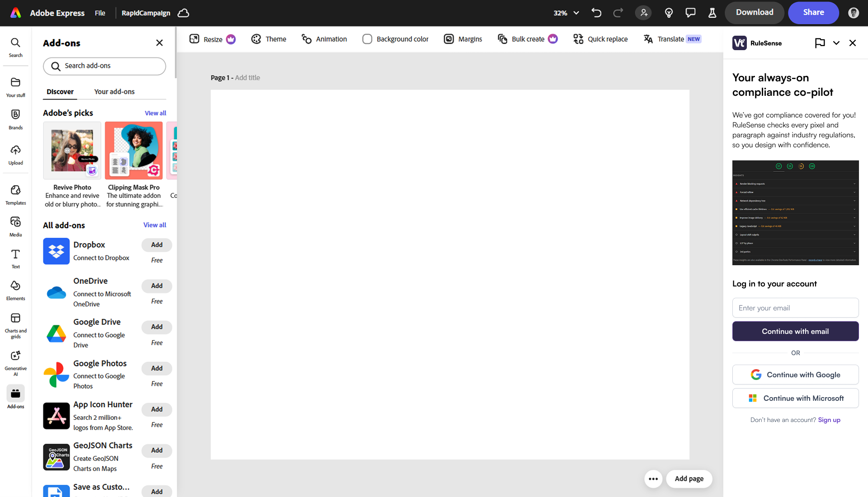Click the lightbulb tips icon
868x497 pixels.
669,13
